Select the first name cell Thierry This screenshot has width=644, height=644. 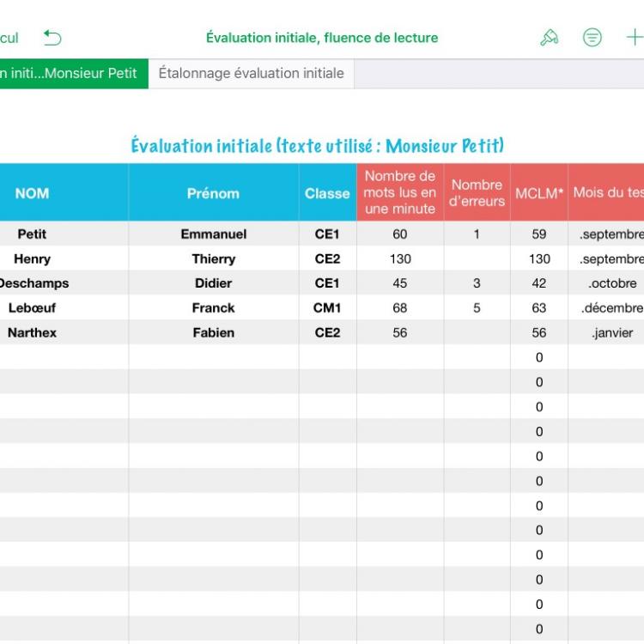[214, 258]
